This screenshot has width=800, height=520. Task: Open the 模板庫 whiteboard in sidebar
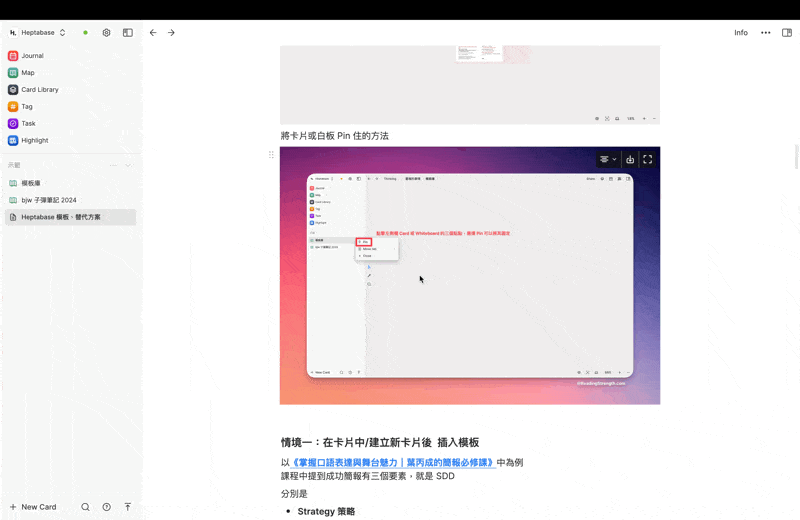coord(70,183)
